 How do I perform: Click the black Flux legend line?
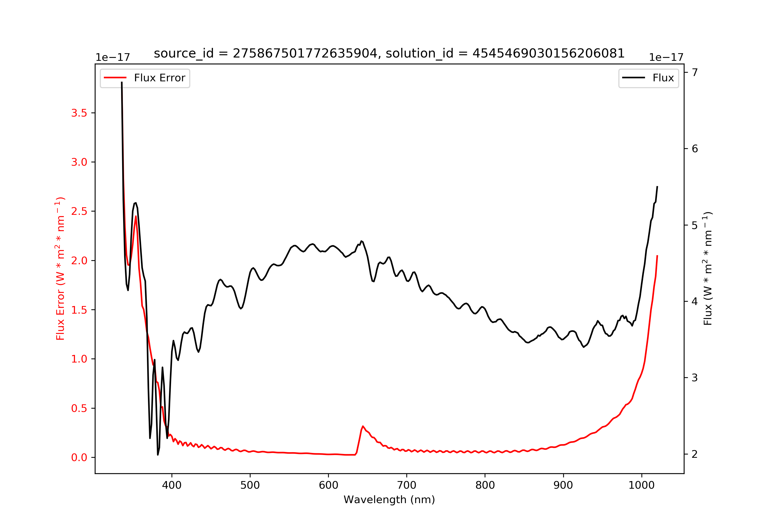coord(634,78)
